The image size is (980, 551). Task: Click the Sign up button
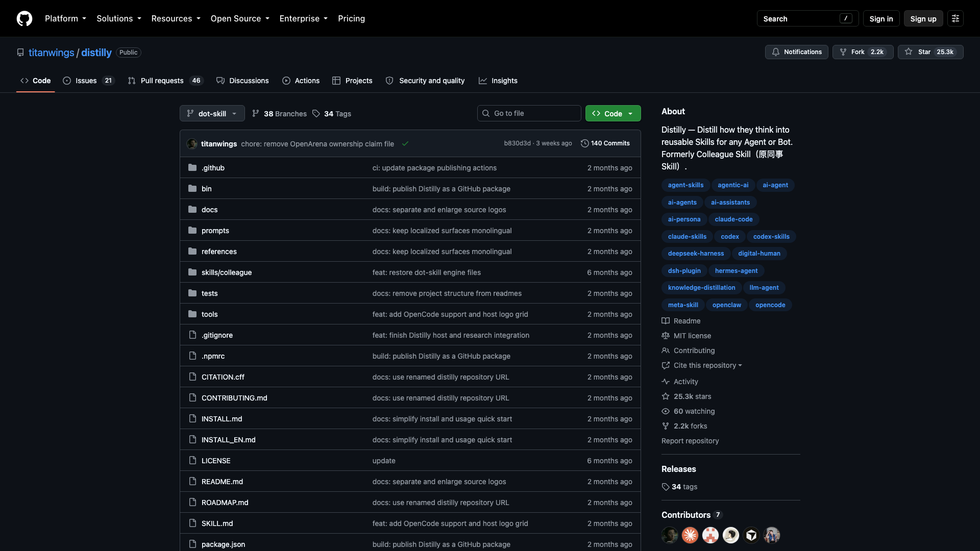pos(923,18)
